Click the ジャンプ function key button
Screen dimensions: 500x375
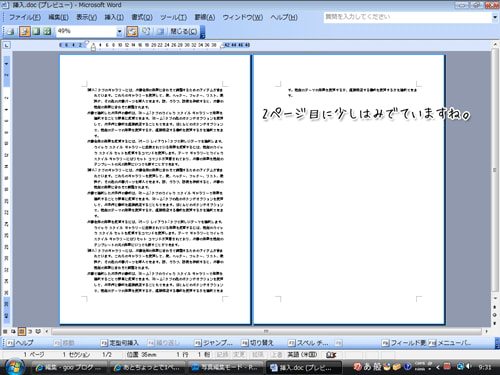tap(214, 343)
